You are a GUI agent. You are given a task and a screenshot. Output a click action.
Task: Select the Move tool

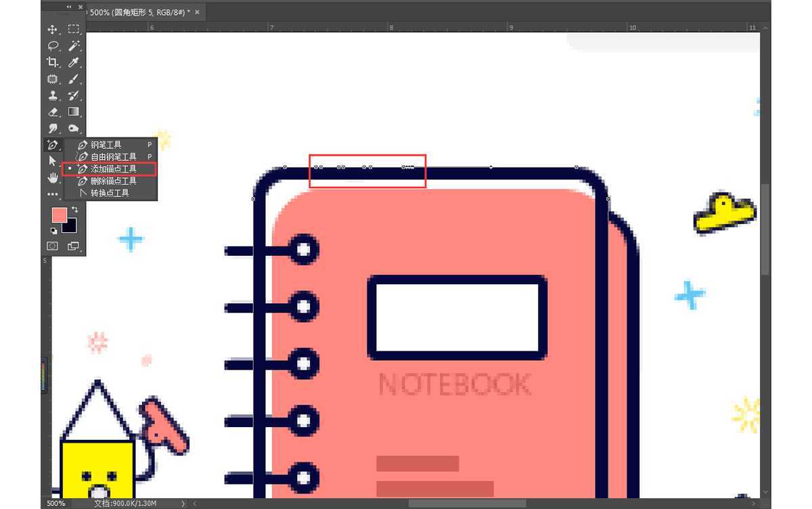(x=53, y=30)
